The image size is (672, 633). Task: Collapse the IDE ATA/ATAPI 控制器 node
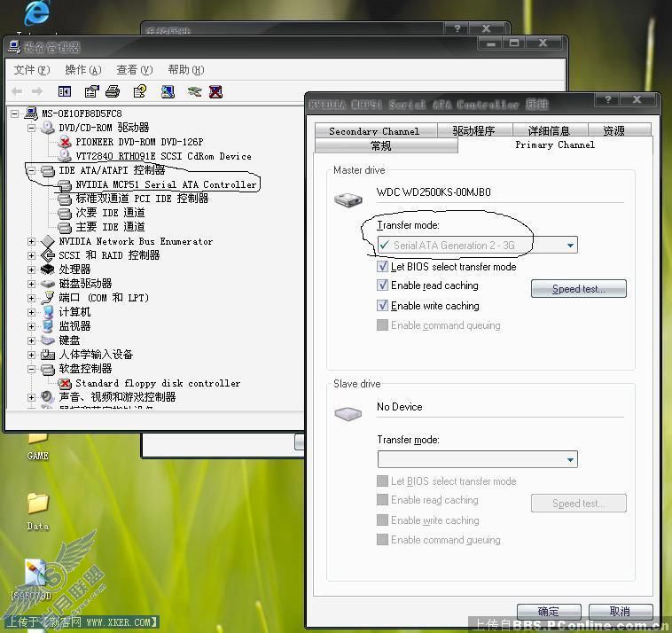[x=31, y=170]
